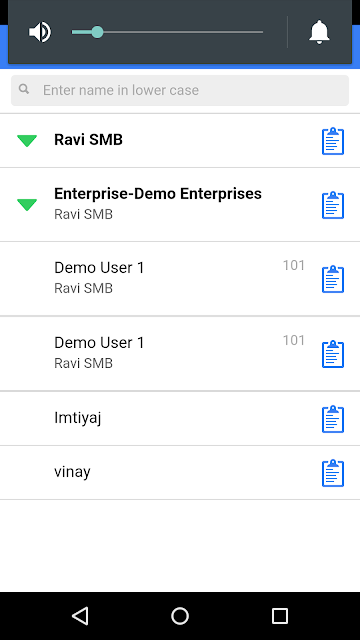Select the first Demo User 1 entry

tap(180, 279)
